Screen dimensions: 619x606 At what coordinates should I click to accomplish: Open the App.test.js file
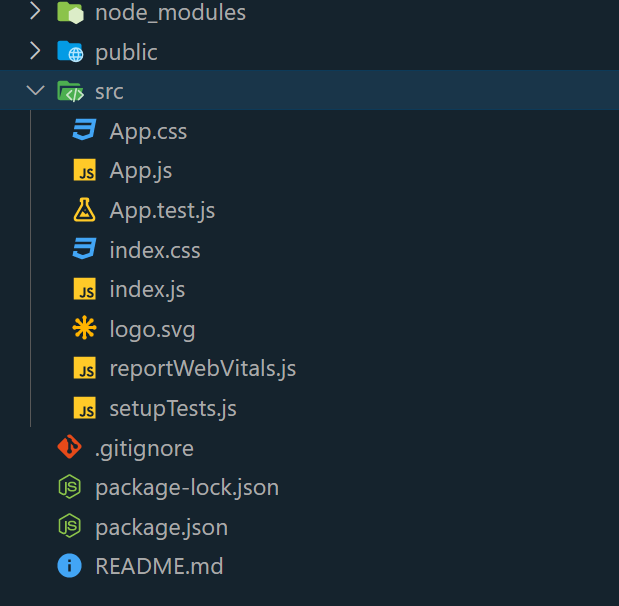[x=162, y=210]
